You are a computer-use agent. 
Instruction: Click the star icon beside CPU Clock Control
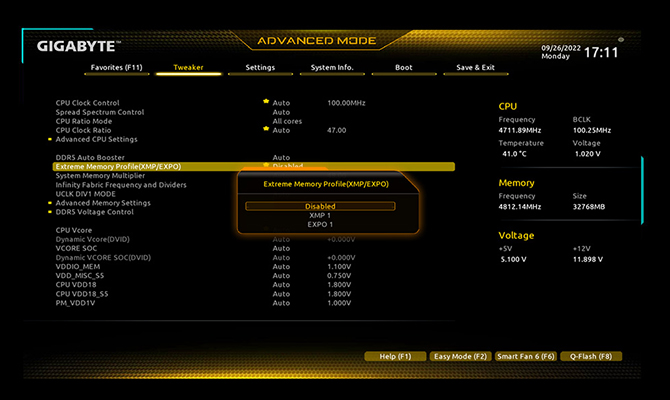(266, 101)
